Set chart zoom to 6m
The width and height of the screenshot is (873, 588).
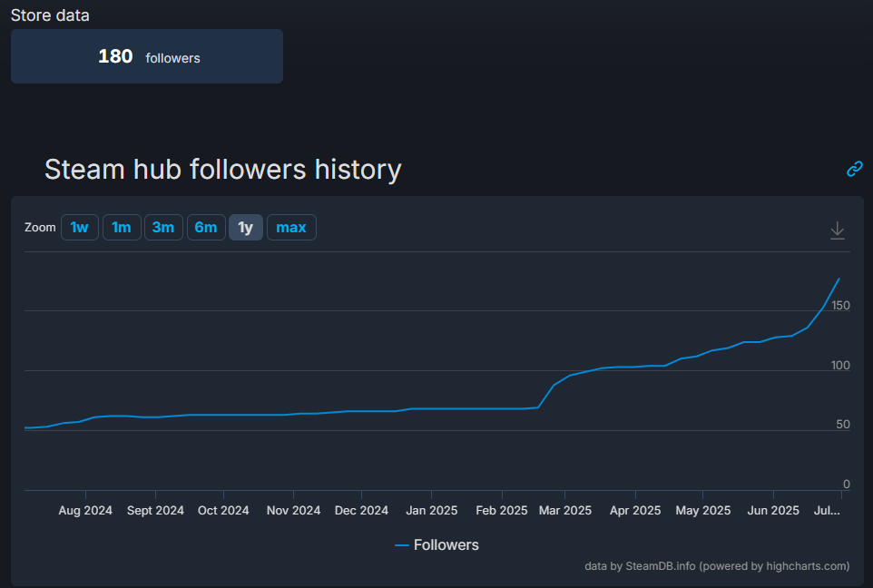tap(206, 227)
